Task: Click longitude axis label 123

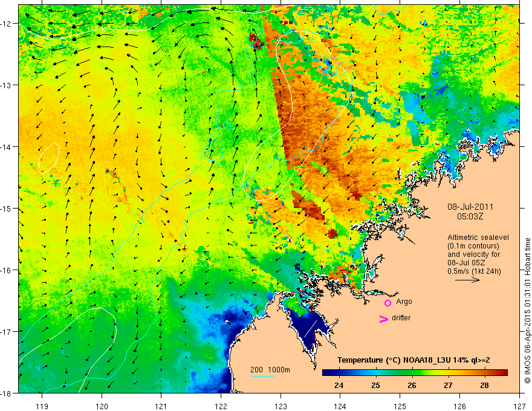Action: click(x=281, y=406)
